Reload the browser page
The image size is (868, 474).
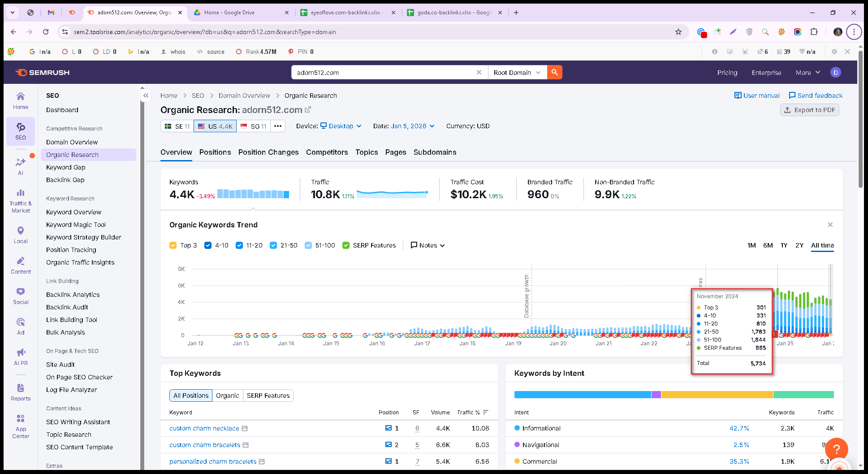click(x=46, y=32)
